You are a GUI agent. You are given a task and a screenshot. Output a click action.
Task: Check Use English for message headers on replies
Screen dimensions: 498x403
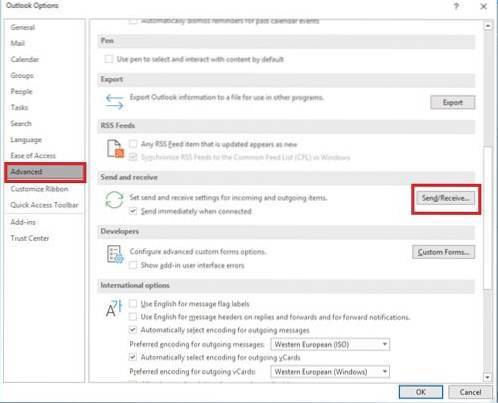[133, 317]
